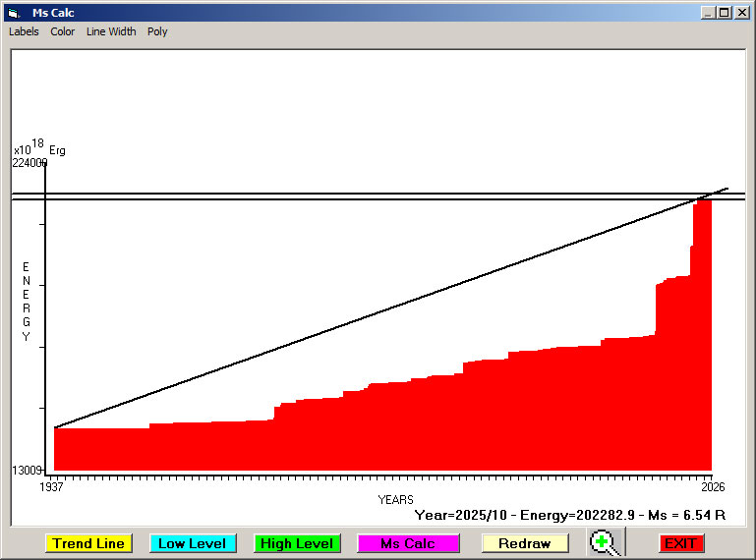Click the magnifying glass zoom-in icon
The width and height of the screenshot is (756, 560).
pos(605,542)
